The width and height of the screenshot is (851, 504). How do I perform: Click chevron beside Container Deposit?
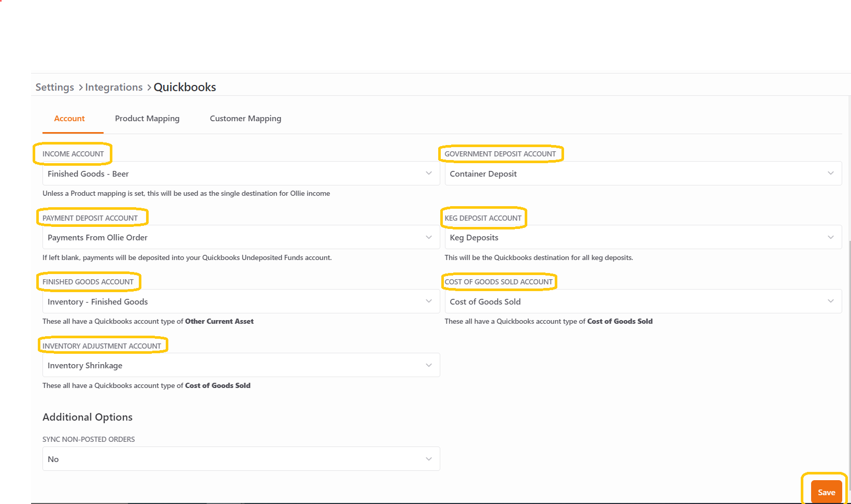point(831,173)
